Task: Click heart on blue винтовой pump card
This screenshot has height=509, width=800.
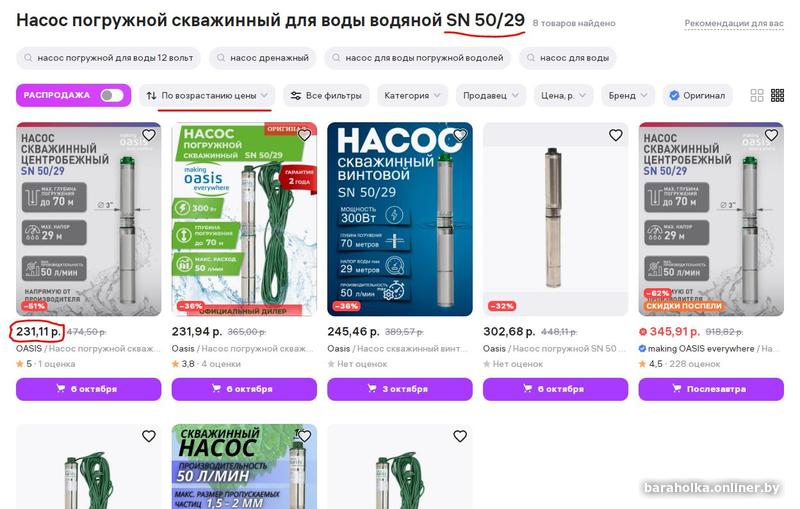Action: point(460,135)
